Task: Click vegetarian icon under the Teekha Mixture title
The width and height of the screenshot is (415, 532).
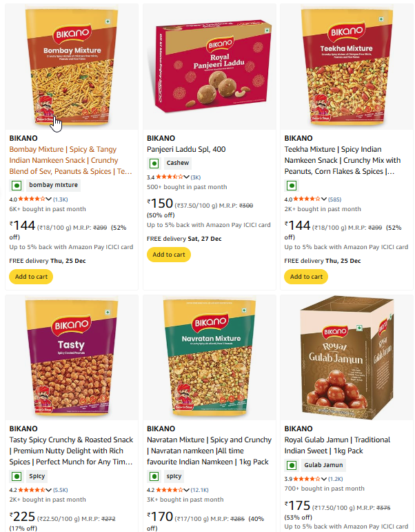Action: 291,186
